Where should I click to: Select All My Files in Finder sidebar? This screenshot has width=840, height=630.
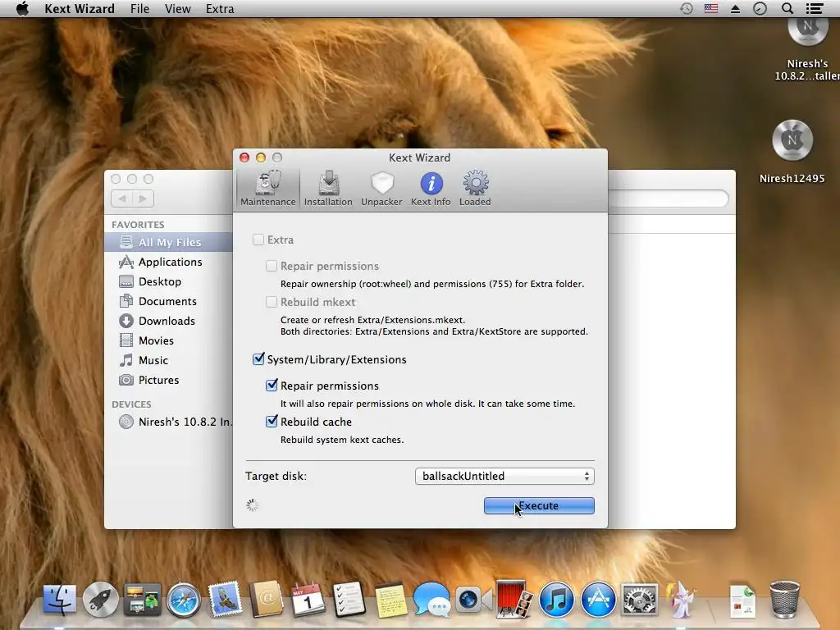169,242
